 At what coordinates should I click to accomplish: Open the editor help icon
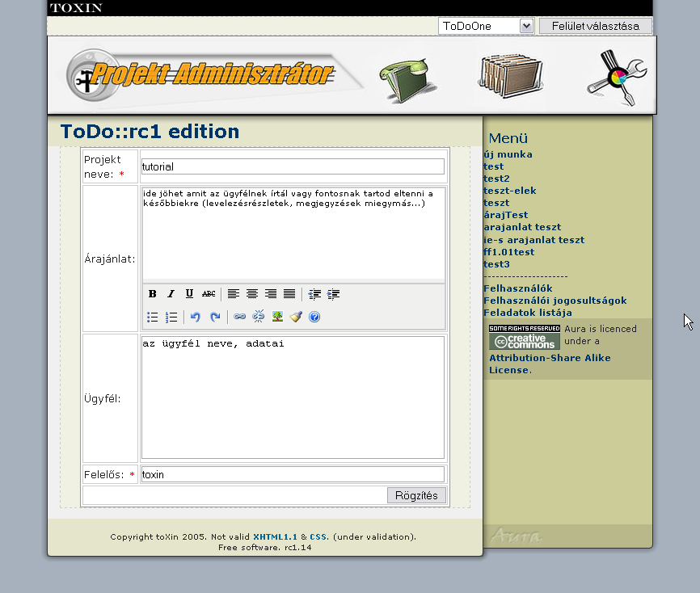coord(314,318)
